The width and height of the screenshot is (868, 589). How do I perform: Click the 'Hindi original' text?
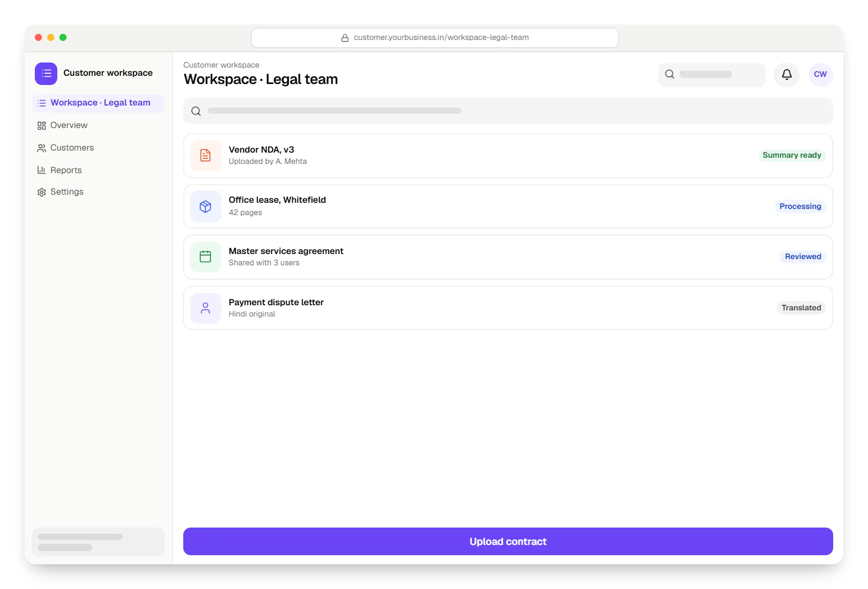[252, 314]
